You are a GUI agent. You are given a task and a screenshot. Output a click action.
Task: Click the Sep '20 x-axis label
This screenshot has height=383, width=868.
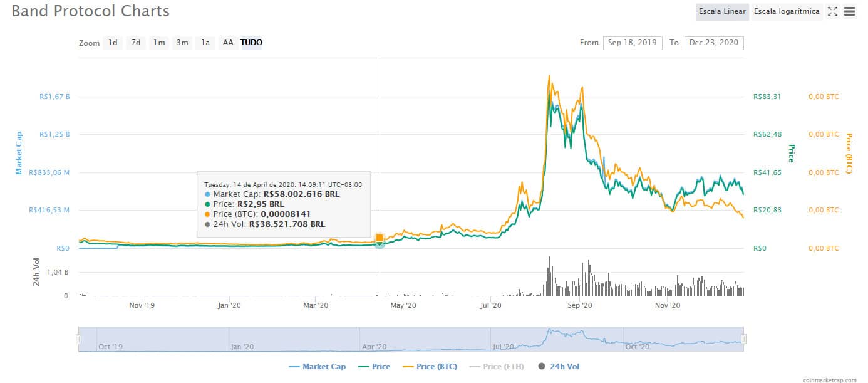[x=579, y=306]
